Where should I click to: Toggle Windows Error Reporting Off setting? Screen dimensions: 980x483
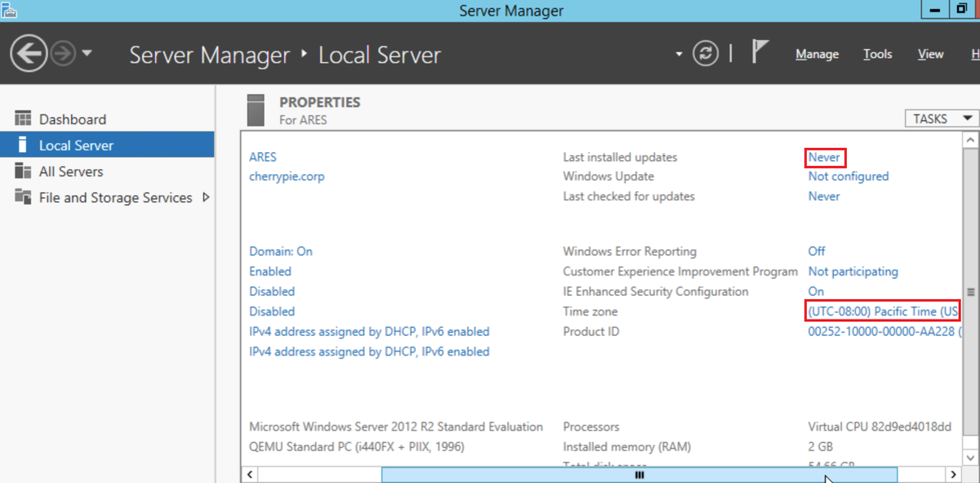point(816,251)
